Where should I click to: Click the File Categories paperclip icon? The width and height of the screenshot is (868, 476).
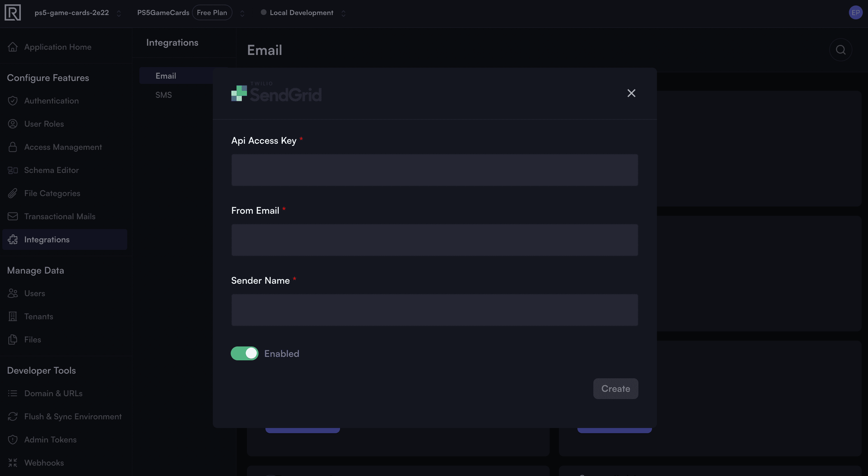tap(13, 193)
